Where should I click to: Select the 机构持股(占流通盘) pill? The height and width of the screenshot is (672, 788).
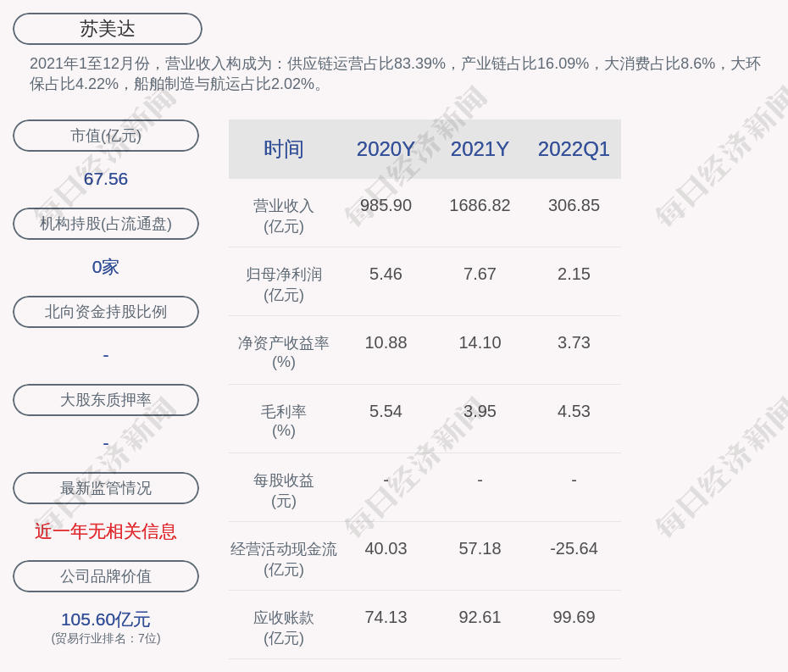(x=106, y=224)
